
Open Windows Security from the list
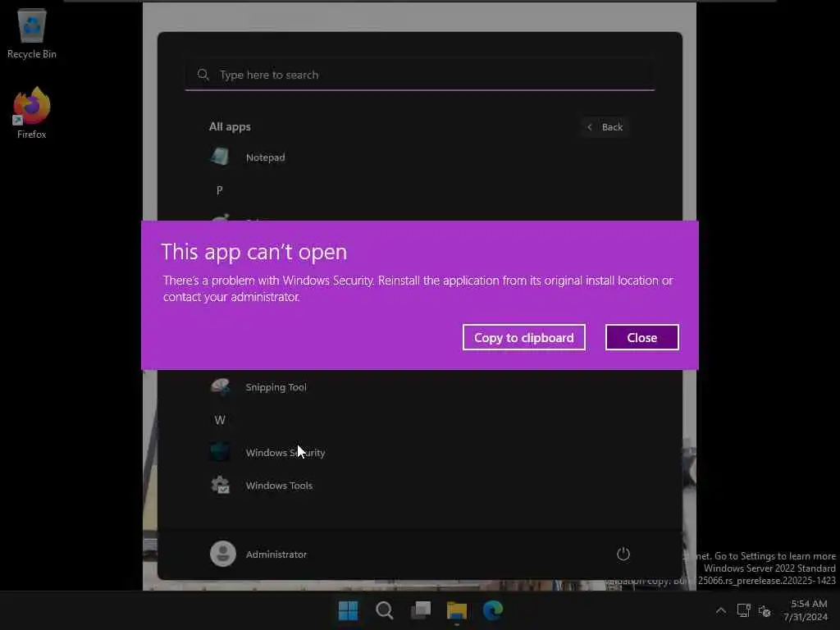(x=285, y=453)
